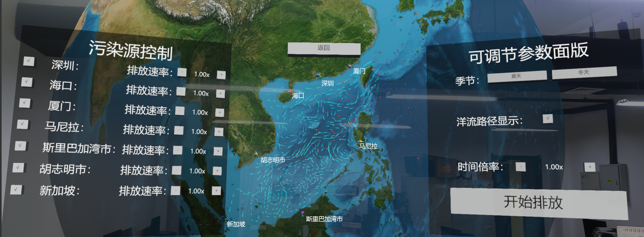Disable the 斯里巴加湾市 source checkbox

pyautogui.click(x=20, y=146)
